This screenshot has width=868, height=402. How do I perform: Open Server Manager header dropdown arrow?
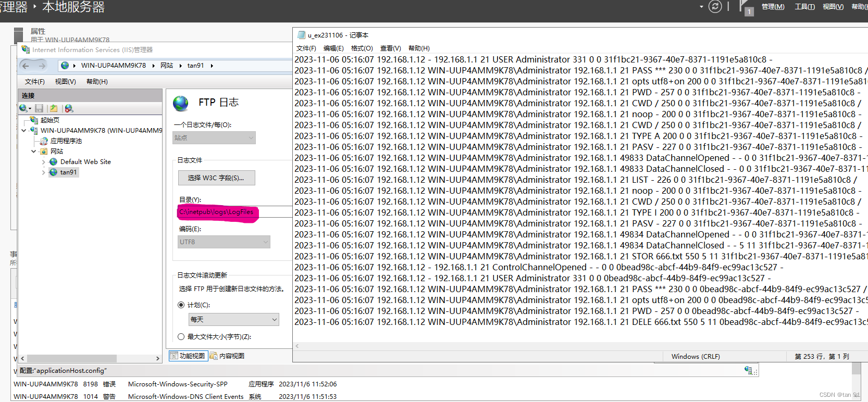[701, 7]
